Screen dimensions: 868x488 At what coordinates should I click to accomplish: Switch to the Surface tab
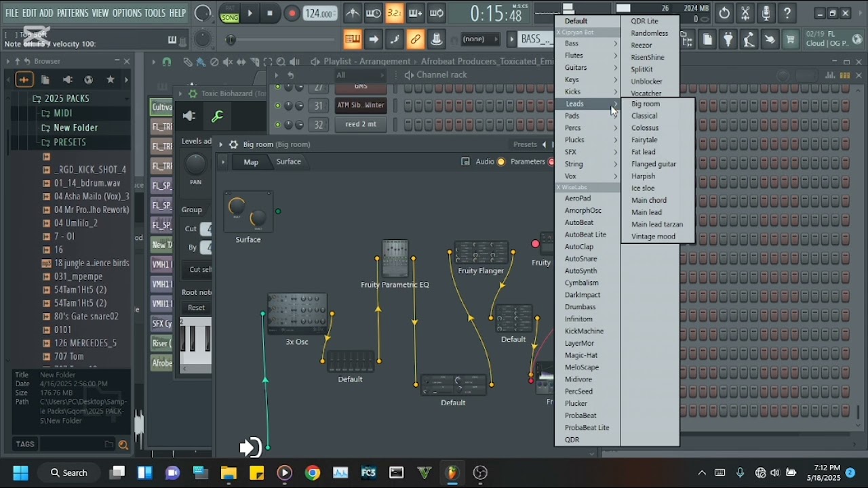click(288, 161)
